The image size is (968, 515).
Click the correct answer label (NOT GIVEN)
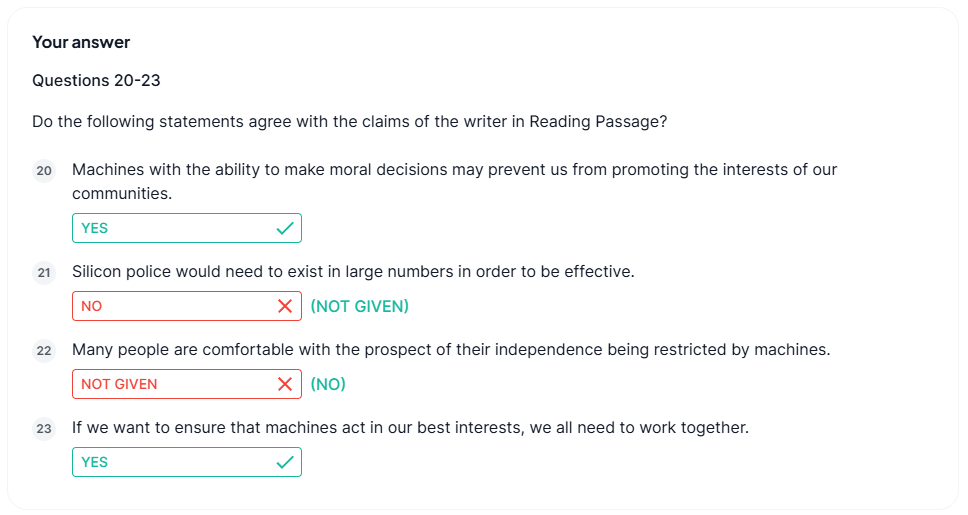[359, 306]
